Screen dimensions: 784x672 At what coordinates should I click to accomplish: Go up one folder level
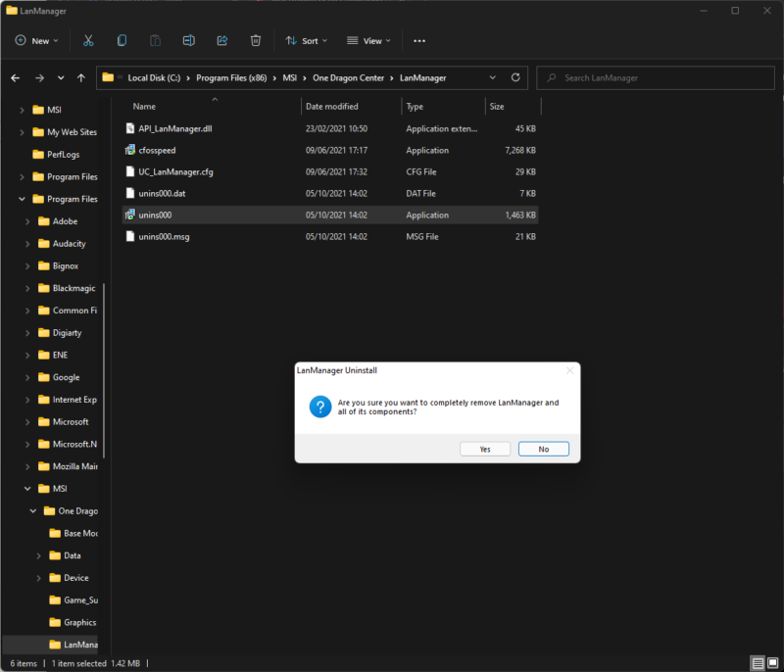pyautogui.click(x=81, y=78)
